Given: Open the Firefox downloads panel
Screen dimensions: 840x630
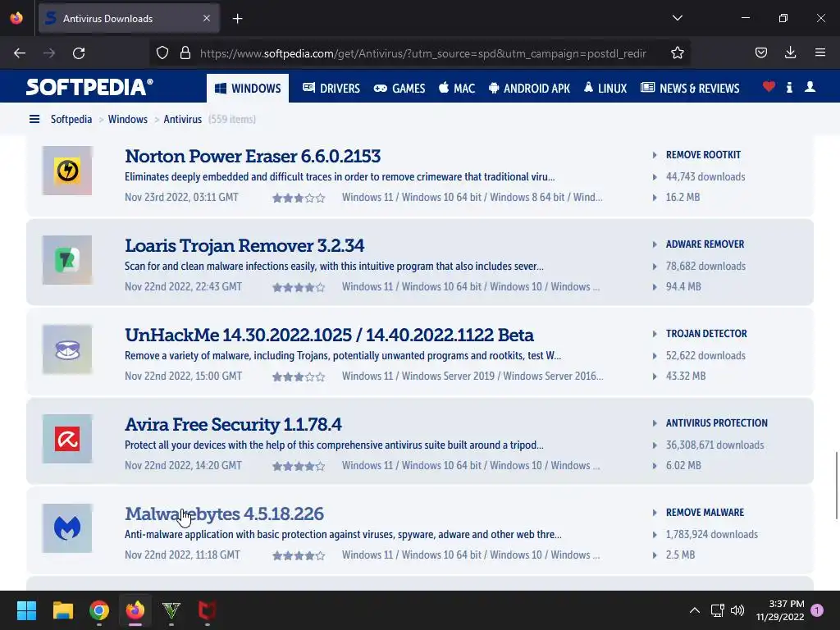Looking at the screenshot, I should click(790, 53).
